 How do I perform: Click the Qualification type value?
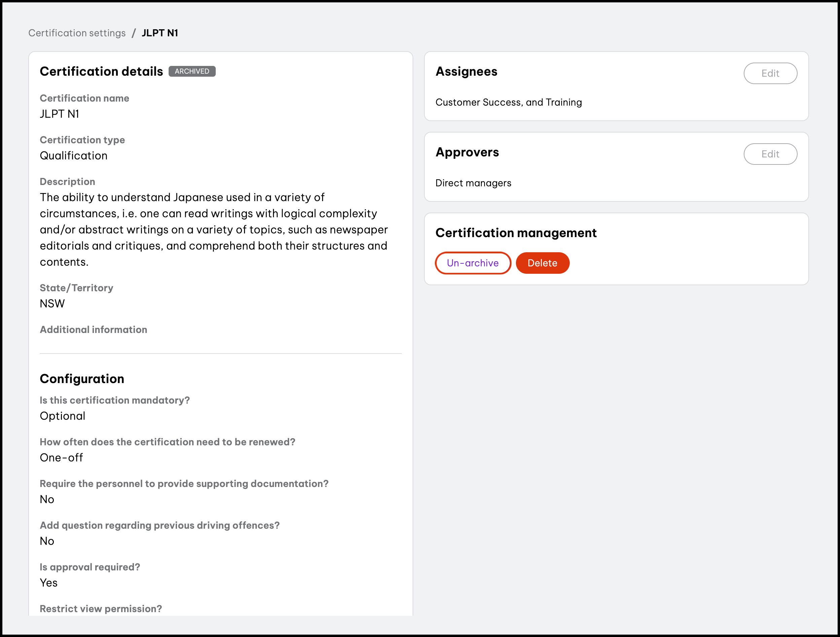pyautogui.click(x=74, y=156)
